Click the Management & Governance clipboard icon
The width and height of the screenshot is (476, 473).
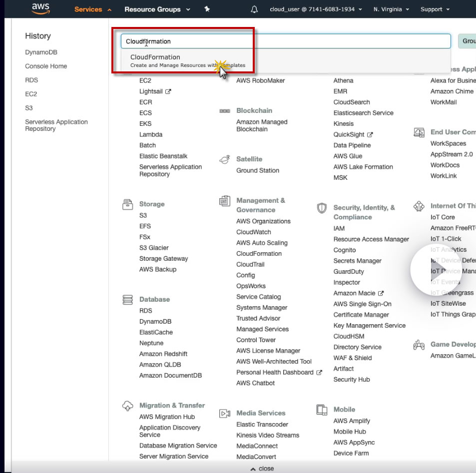point(225,201)
